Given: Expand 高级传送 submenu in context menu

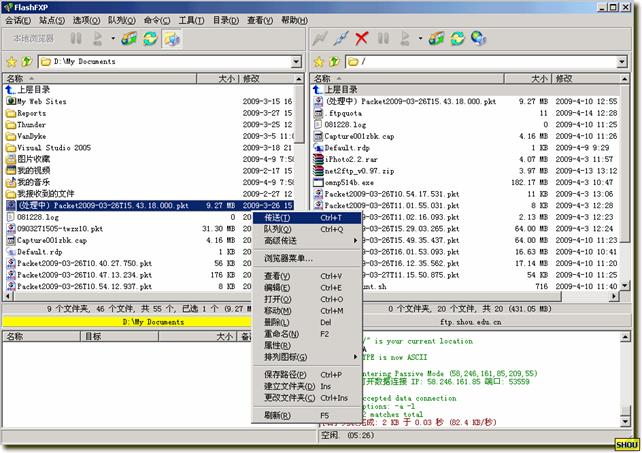Looking at the screenshot, I should click(x=307, y=241).
